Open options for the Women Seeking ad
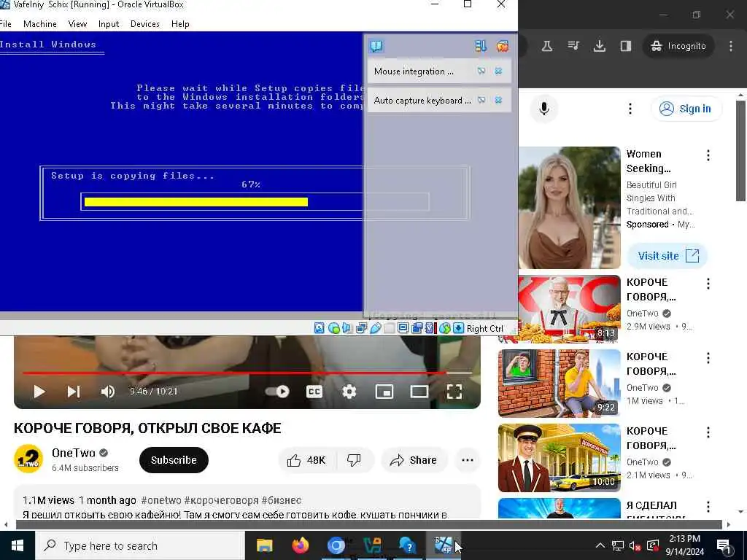Screen dimensions: 747x560 click(708, 155)
